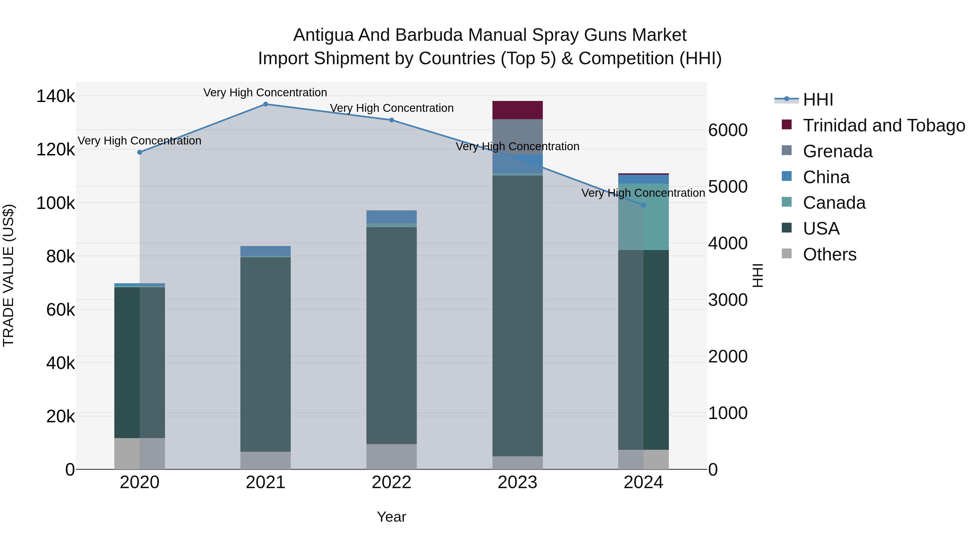Click the 2023 x-axis year label

(517, 482)
